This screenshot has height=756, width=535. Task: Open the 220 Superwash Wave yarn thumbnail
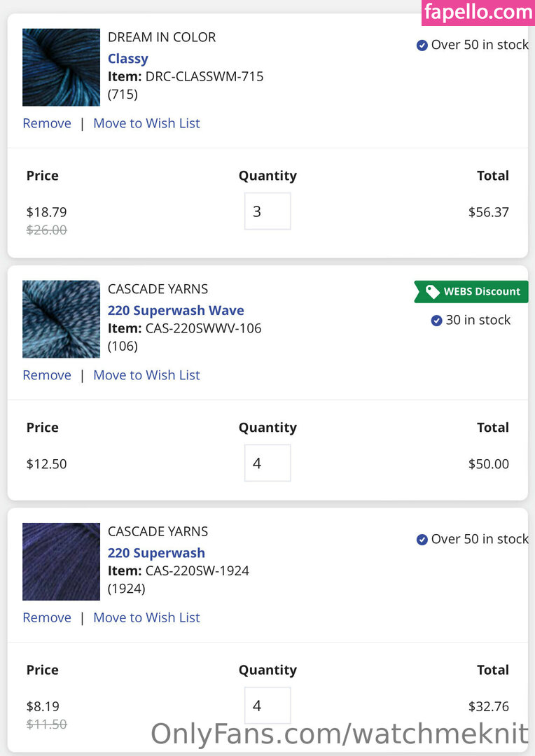[x=61, y=319]
